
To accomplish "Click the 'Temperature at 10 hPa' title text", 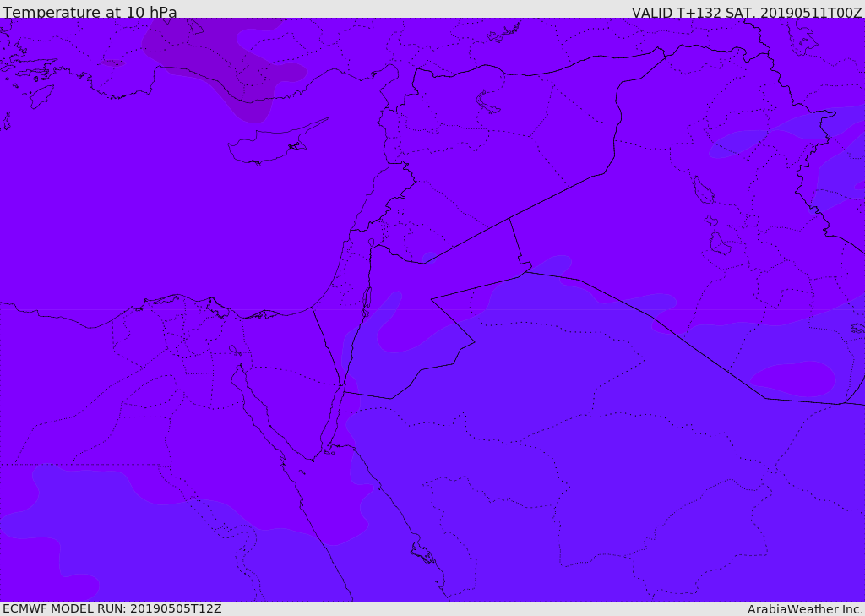I will tap(90, 12).
